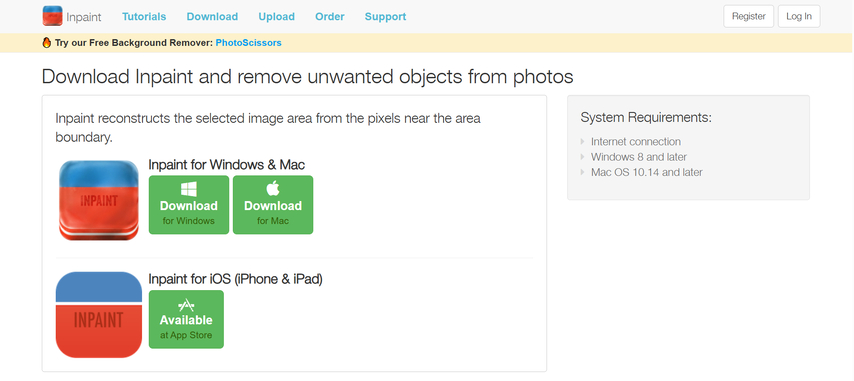Image resolution: width=854 pixels, height=381 pixels.
Task: Select the Order nav link
Action: pos(330,16)
